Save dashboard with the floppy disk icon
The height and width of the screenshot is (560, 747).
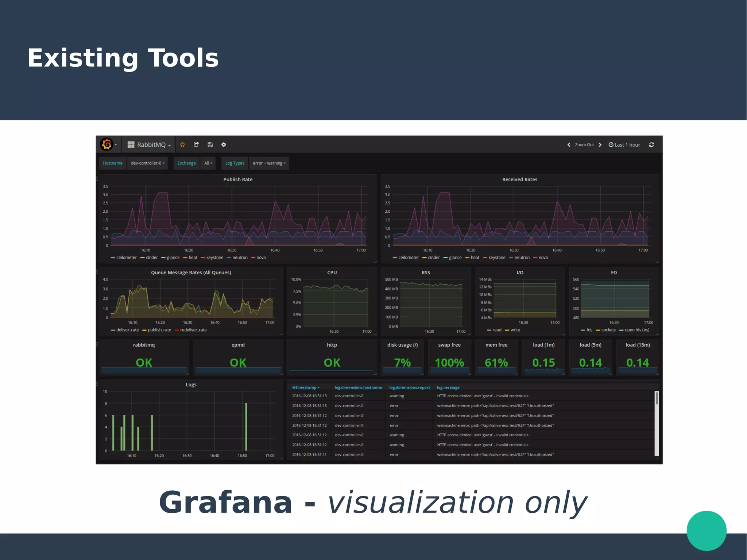pos(210,145)
